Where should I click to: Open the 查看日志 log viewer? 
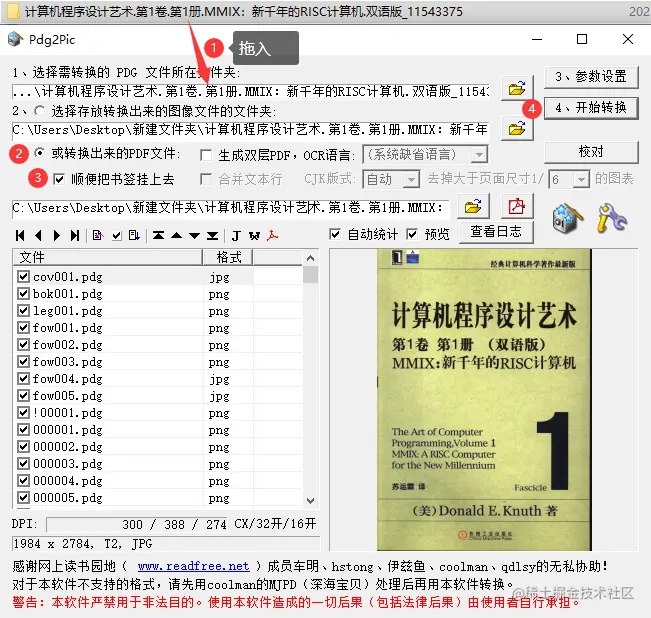[x=496, y=231]
